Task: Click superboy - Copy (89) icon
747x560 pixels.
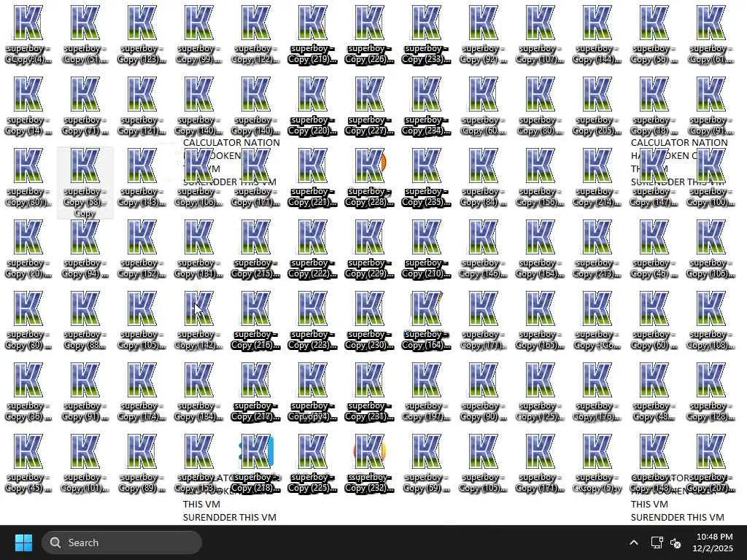Action: click(x=142, y=463)
